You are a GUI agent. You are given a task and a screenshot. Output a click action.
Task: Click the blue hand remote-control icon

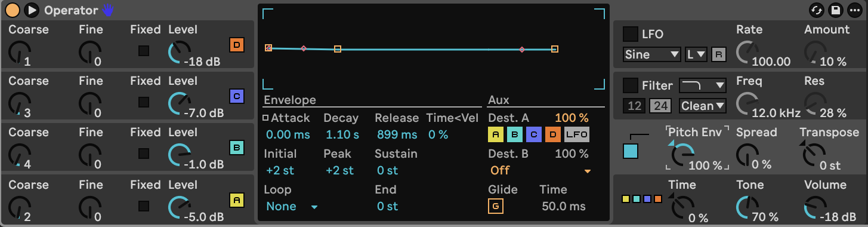pos(107,10)
